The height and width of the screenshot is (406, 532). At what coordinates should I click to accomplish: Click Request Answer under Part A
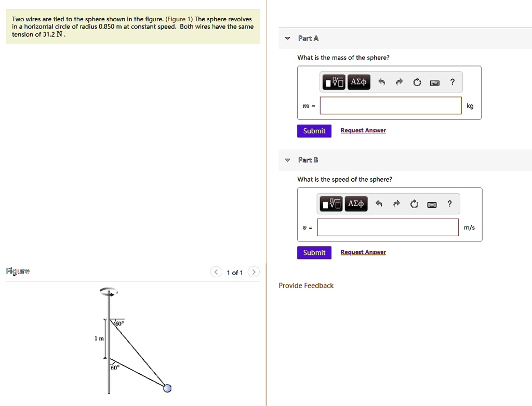pyautogui.click(x=363, y=130)
